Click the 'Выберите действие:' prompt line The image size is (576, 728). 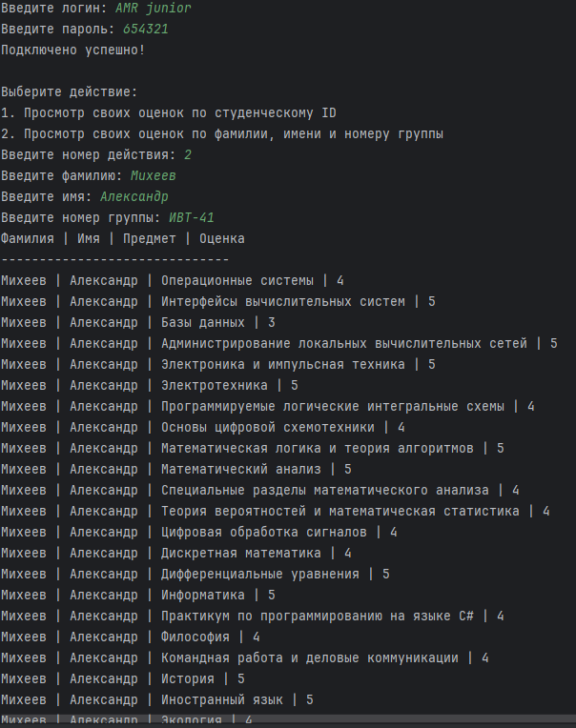69,91
